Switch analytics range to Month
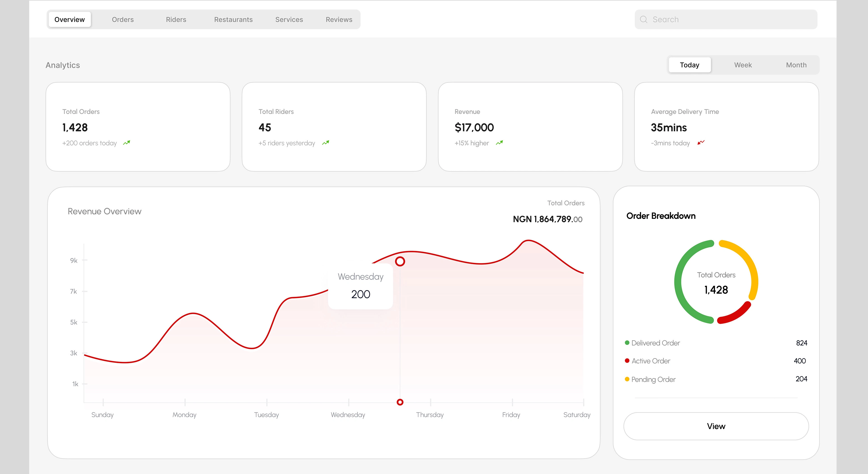This screenshot has width=868, height=474. point(796,65)
